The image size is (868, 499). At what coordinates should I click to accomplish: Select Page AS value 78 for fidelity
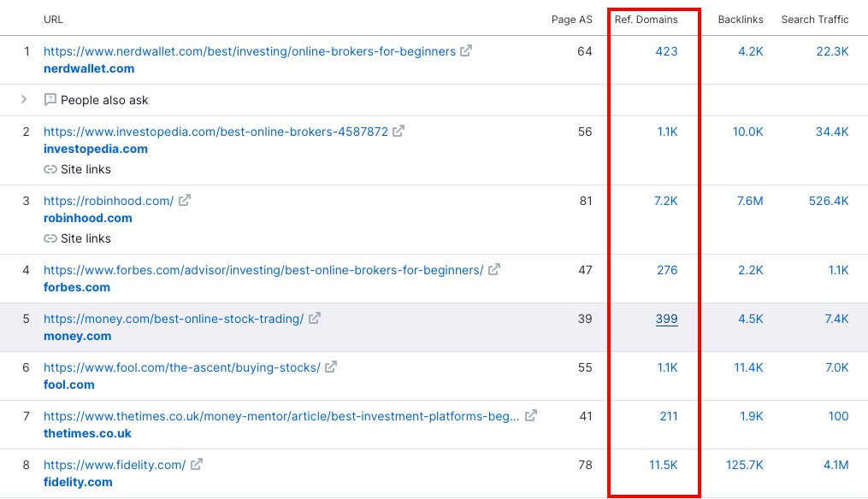(585, 465)
